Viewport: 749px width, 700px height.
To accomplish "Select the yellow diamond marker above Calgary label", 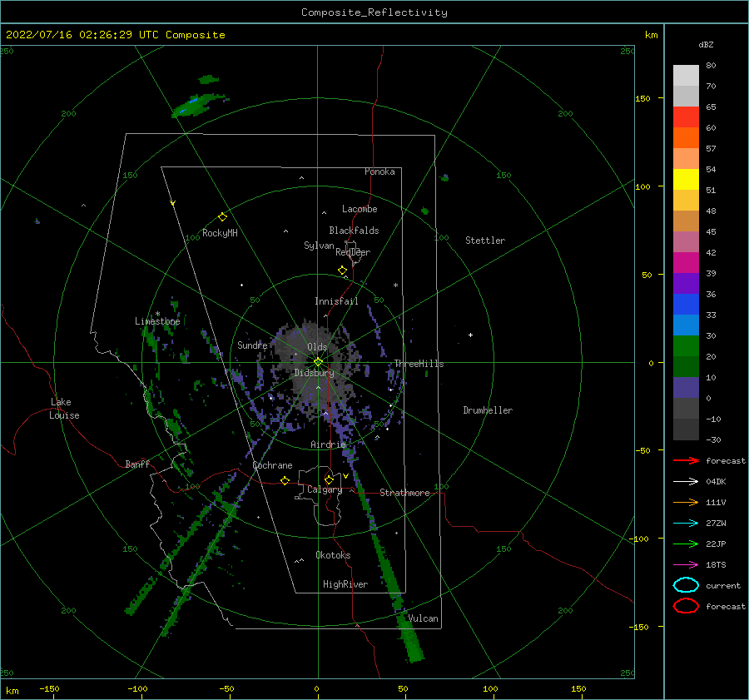I will point(329,479).
